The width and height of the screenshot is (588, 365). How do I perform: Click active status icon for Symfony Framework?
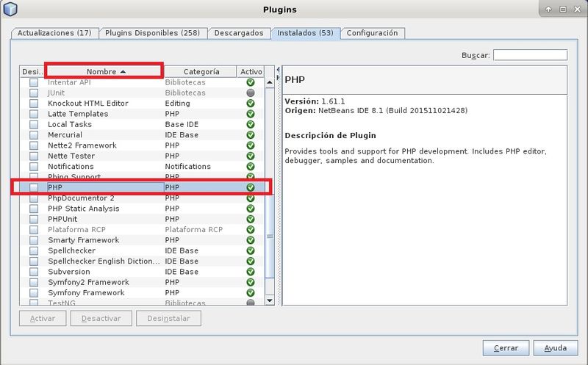pyautogui.click(x=251, y=293)
